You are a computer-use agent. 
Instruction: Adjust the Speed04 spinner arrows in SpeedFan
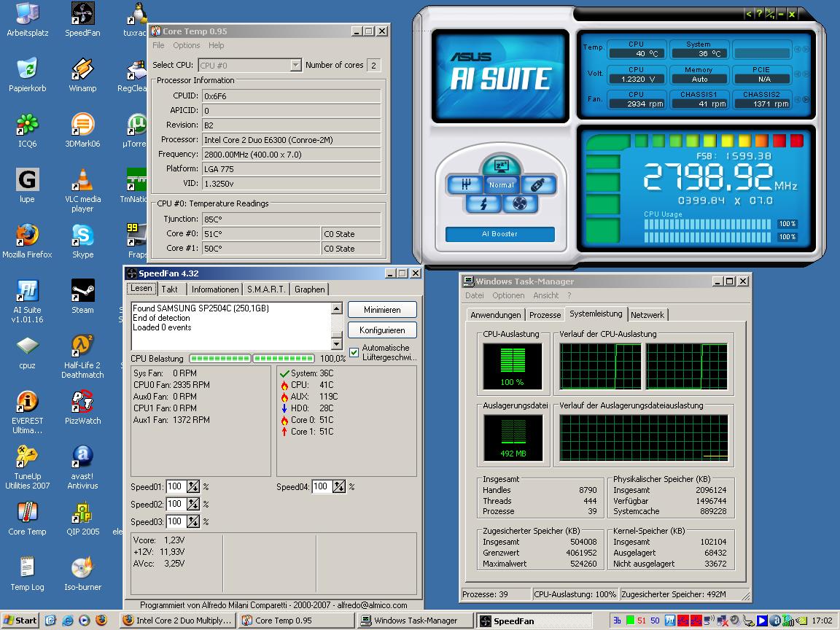coord(339,486)
